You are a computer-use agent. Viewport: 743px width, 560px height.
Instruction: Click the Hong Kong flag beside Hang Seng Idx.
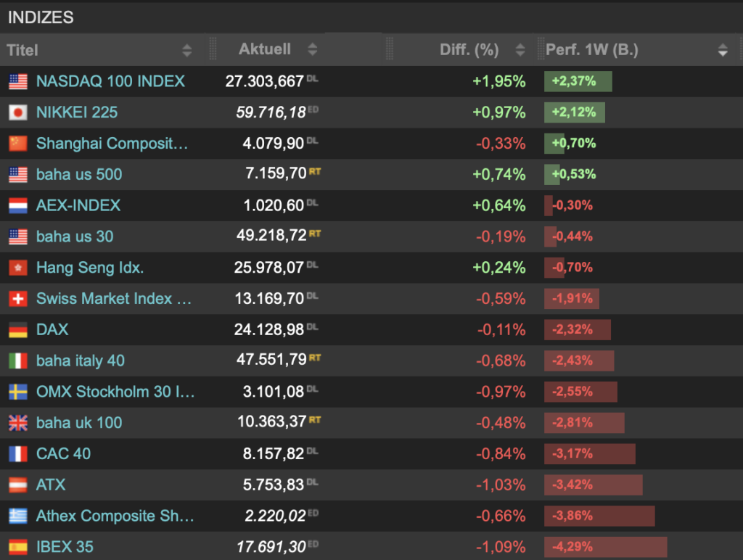[x=20, y=268]
